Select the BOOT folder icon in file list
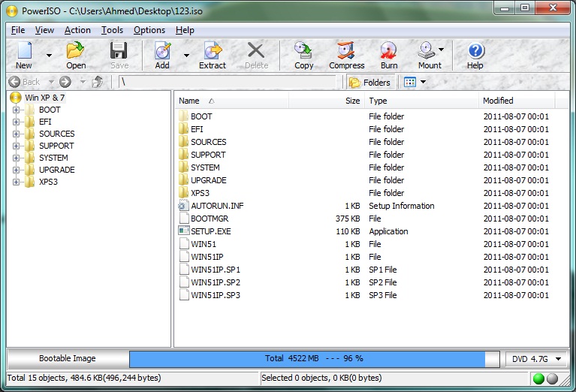The image size is (576, 392). point(184,116)
